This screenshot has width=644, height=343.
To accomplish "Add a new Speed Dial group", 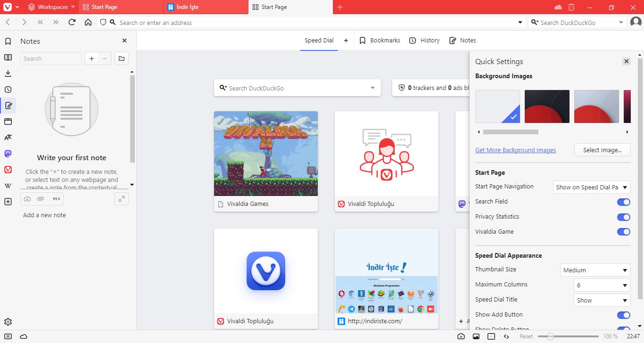I will coord(346,41).
